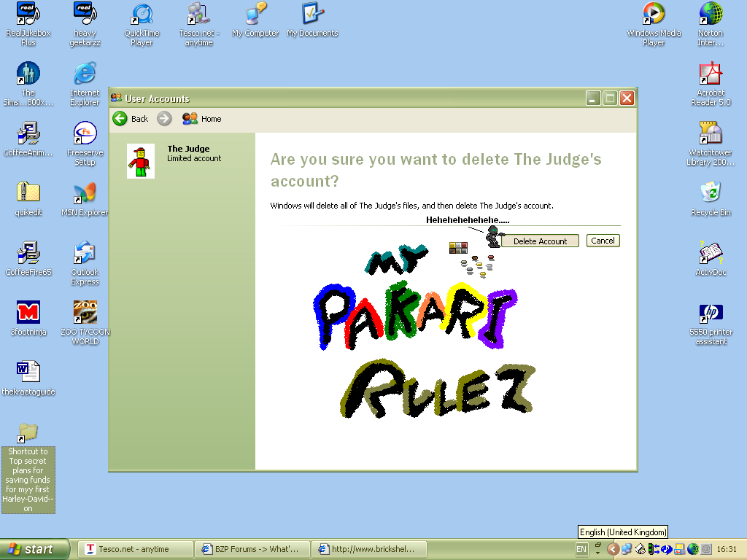747x560 pixels.
Task: Switch to the BZP Forums window
Action: point(252,549)
